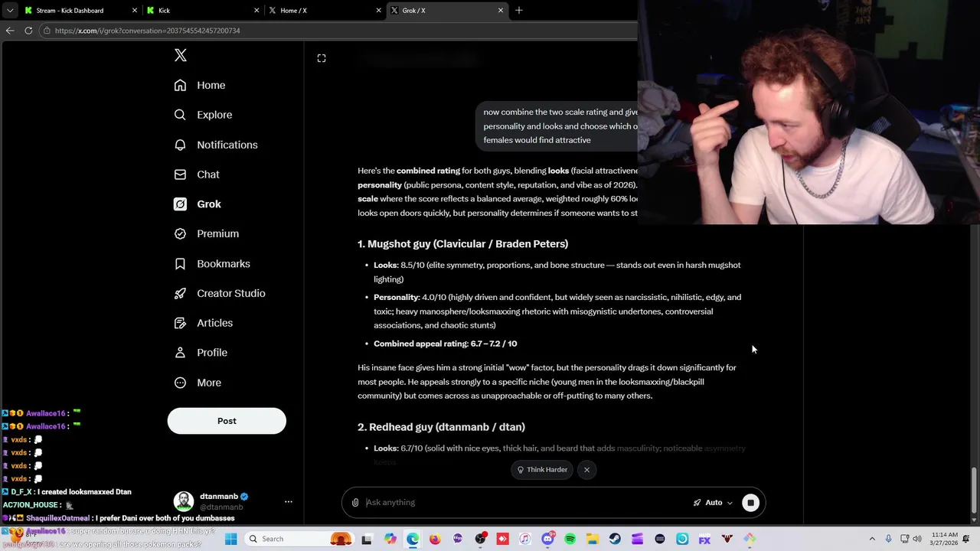Image resolution: width=980 pixels, height=551 pixels.
Task: Open Steam from the taskbar
Action: point(615,539)
